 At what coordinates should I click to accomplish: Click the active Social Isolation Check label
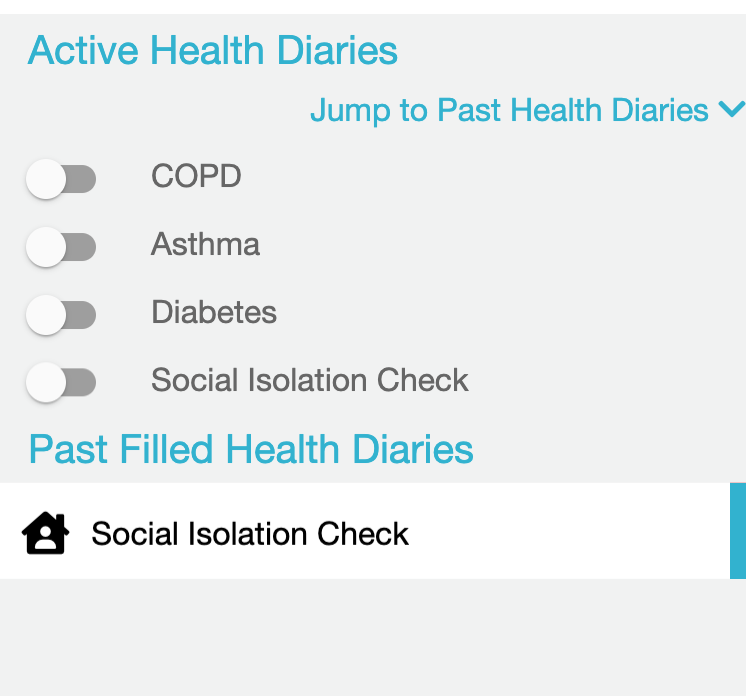pyautogui.click(x=310, y=380)
